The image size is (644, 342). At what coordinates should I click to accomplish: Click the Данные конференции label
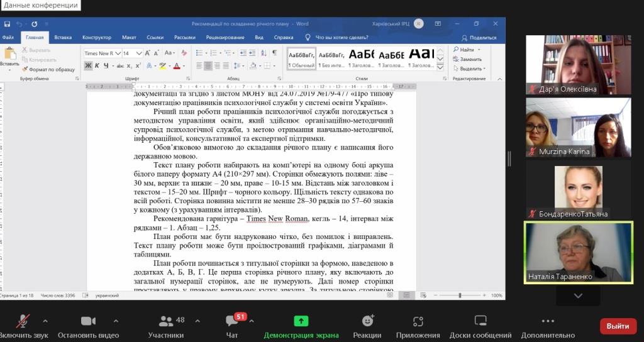coord(40,5)
